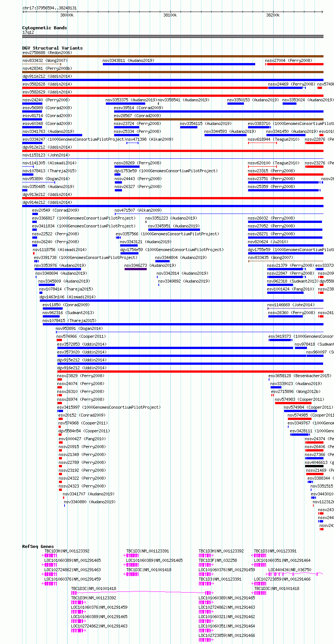This screenshot has width=334, height=644.
Task: Click esv20549 (Conrad2009) label
Action: click(56, 210)
